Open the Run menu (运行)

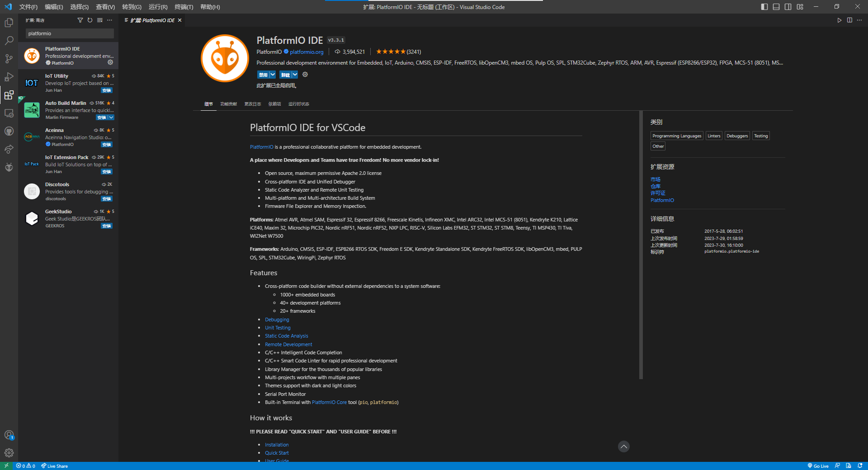[x=158, y=7]
